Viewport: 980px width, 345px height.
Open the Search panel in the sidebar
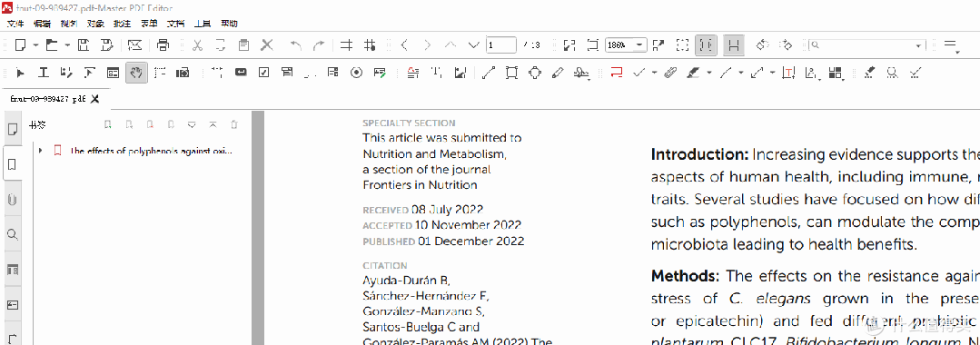(12, 235)
